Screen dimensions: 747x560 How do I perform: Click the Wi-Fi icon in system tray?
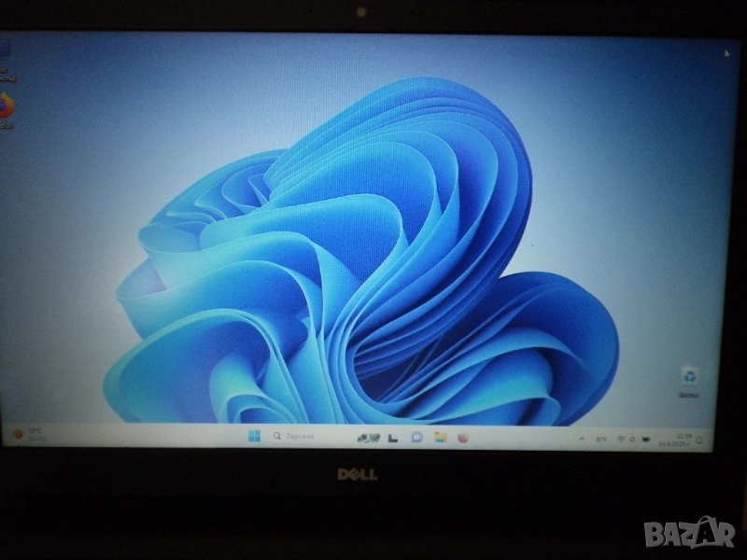(x=620, y=439)
